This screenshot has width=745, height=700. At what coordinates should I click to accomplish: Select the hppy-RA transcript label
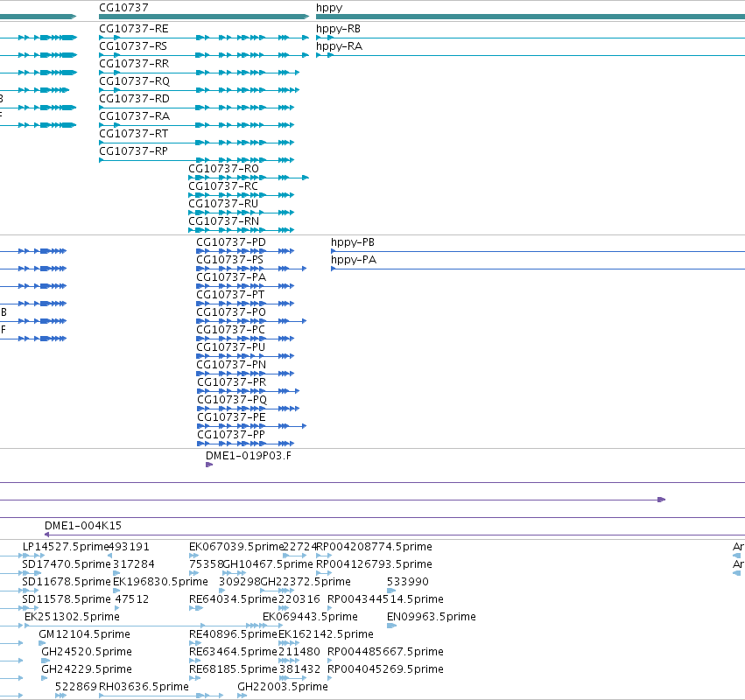click(340, 46)
